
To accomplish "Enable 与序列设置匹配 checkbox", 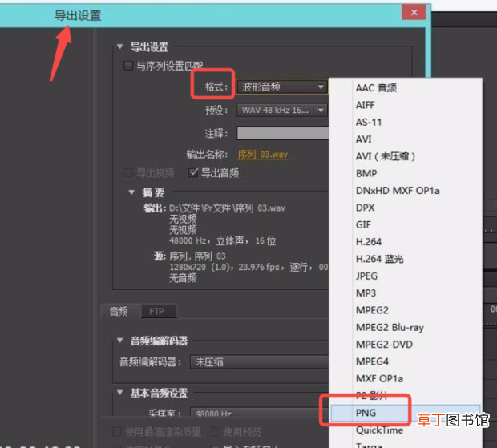I will tap(128, 66).
